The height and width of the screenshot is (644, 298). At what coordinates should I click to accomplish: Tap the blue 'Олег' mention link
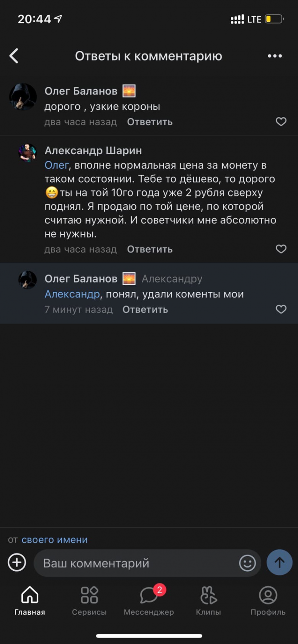[x=56, y=165]
